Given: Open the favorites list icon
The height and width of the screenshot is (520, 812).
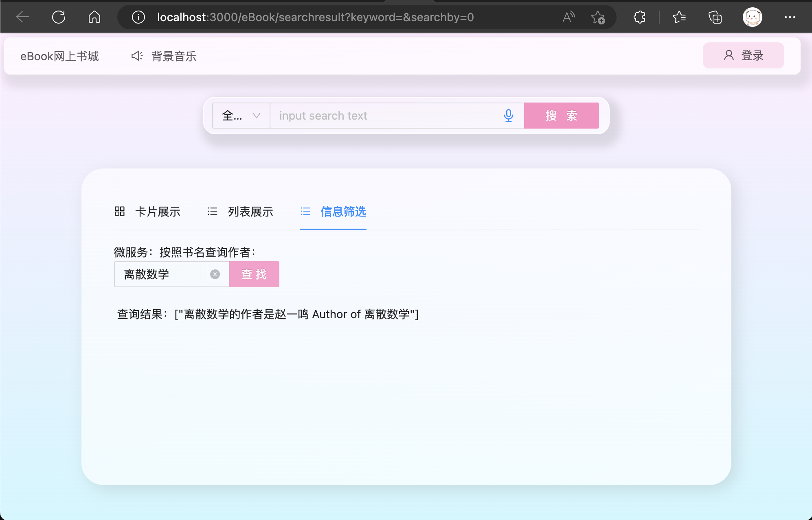Looking at the screenshot, I should [x=679, y=17].
